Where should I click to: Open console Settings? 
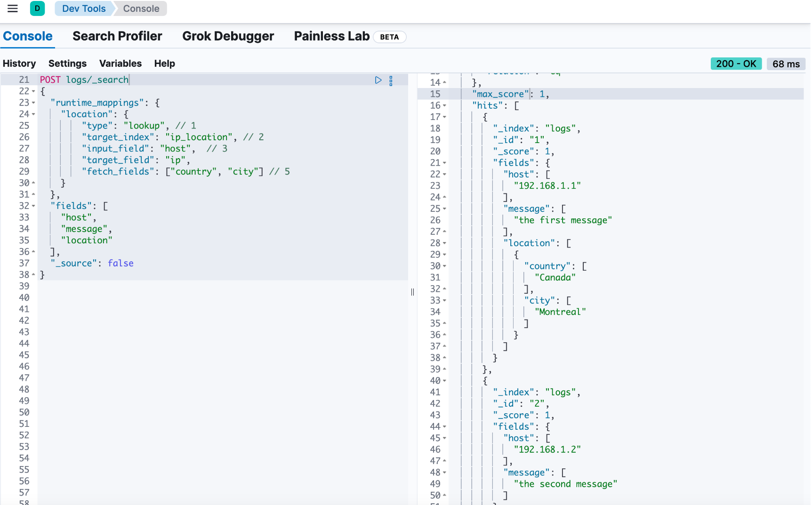(67, 64)
